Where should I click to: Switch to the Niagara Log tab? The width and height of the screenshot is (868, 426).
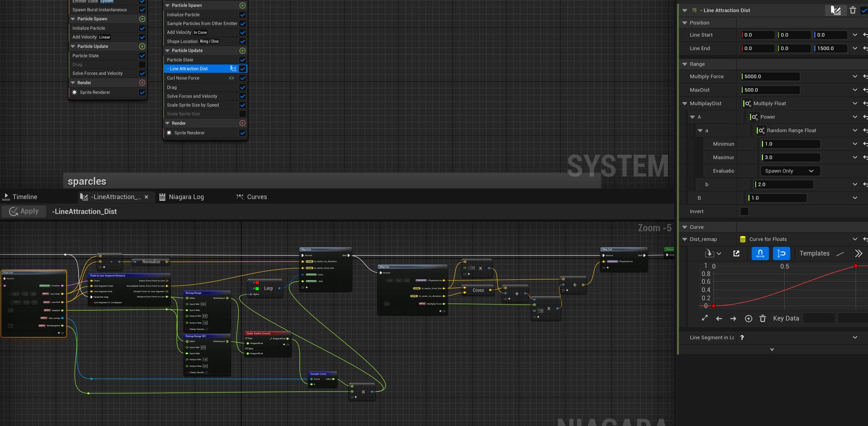click(182, 197)
